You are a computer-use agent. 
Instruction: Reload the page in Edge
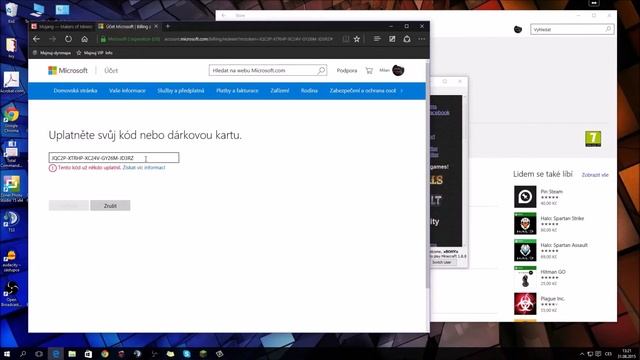point(68,39)
